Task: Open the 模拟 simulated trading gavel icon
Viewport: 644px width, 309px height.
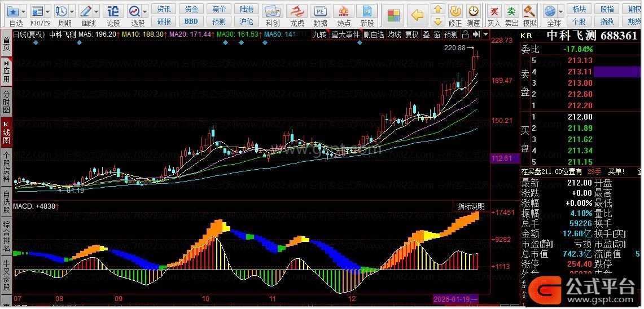Action: click(x=529, y=11)
